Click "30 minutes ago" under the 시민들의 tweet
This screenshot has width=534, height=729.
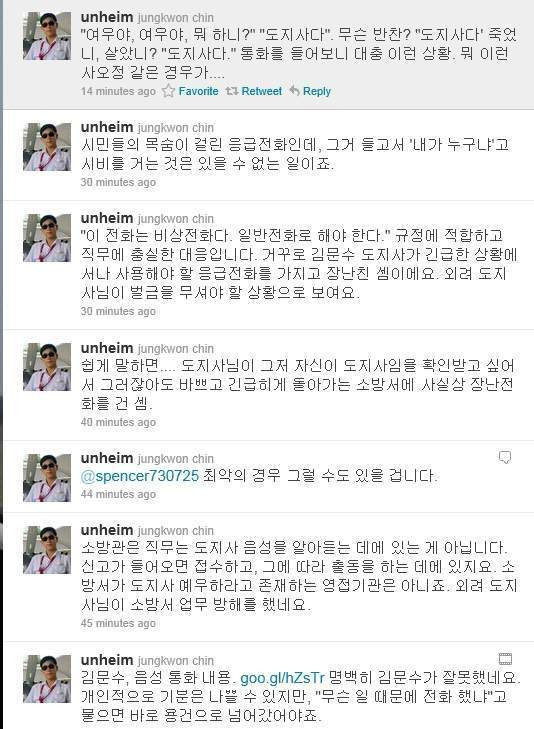tap(118, 182)
